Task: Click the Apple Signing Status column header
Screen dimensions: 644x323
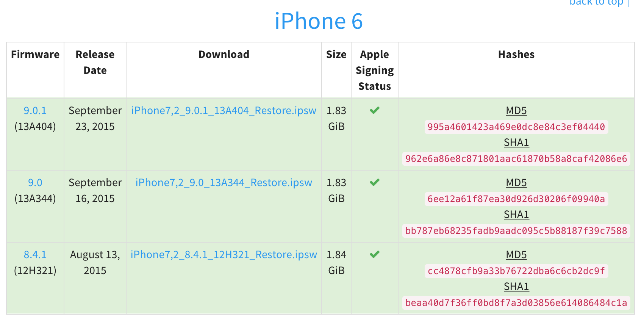Action: pos(375,71)
